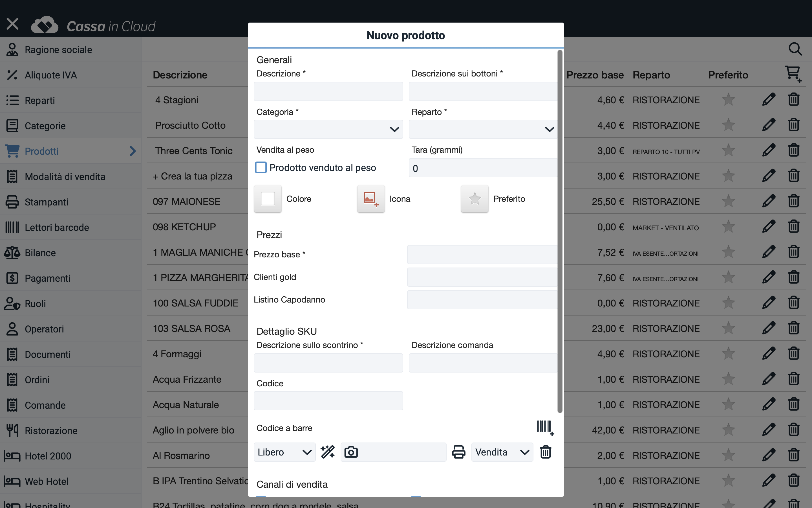Open the Reparto dropdown

[x=483, y=129]
